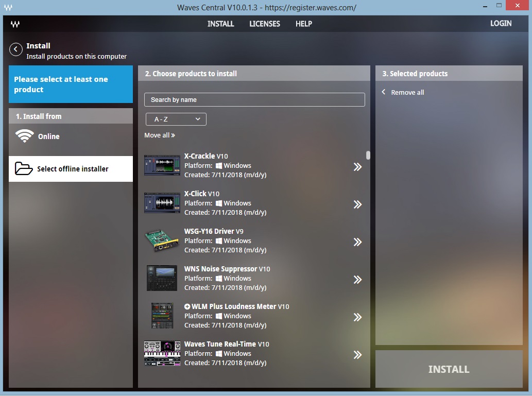Open the A - Z sort dropdown
The height and width of the screenshot is (396, 532).
(176, 119)
